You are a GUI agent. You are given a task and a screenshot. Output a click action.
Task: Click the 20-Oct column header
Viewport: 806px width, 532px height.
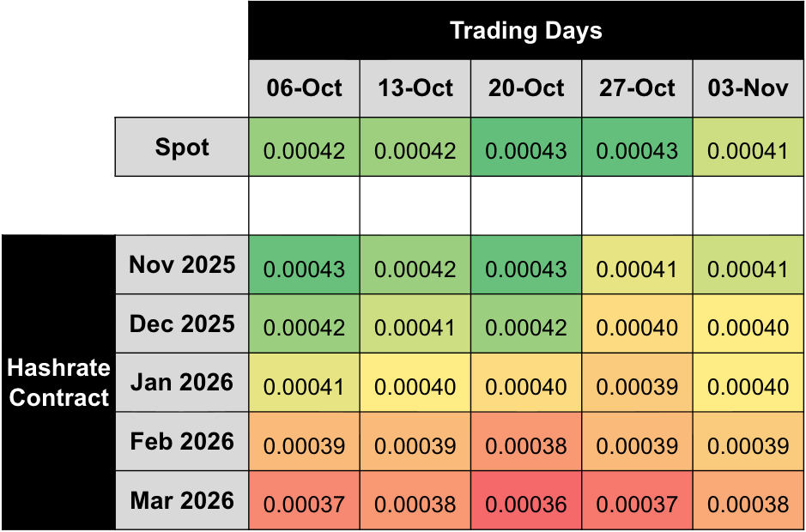click(526, 88)
